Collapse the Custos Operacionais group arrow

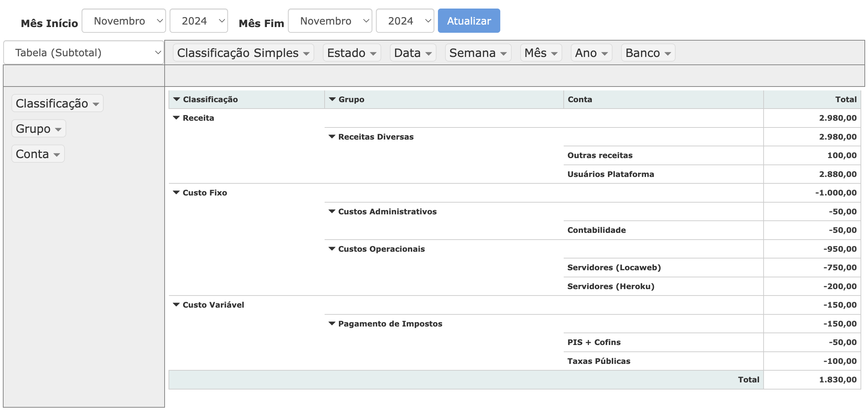(332, 249)
